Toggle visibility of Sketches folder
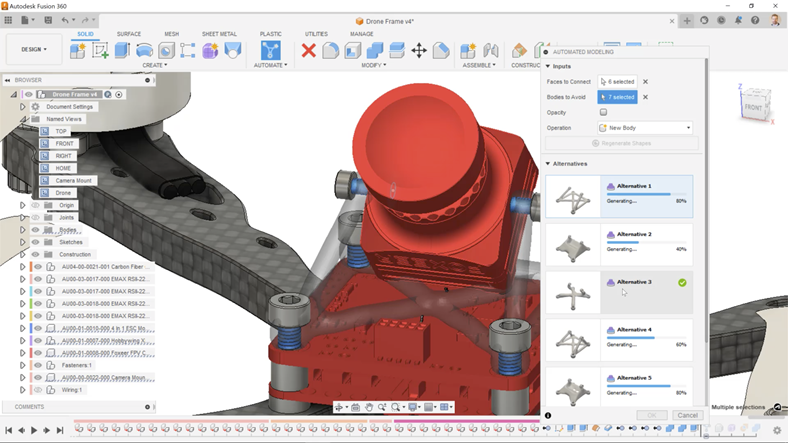 tap(35, 242)
